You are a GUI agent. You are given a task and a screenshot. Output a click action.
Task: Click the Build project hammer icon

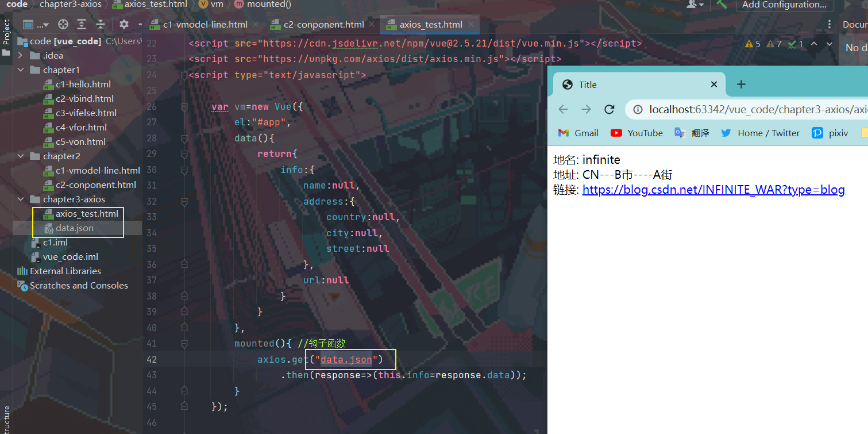tap(722, 4)
